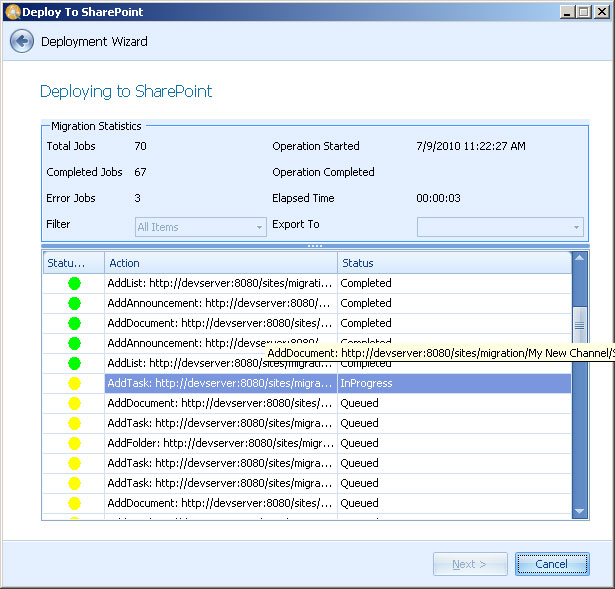Click the back arrow icon beside Deployment Wizard
The width and height of the screenshot is (615, 589).
[x=21, y=41]
